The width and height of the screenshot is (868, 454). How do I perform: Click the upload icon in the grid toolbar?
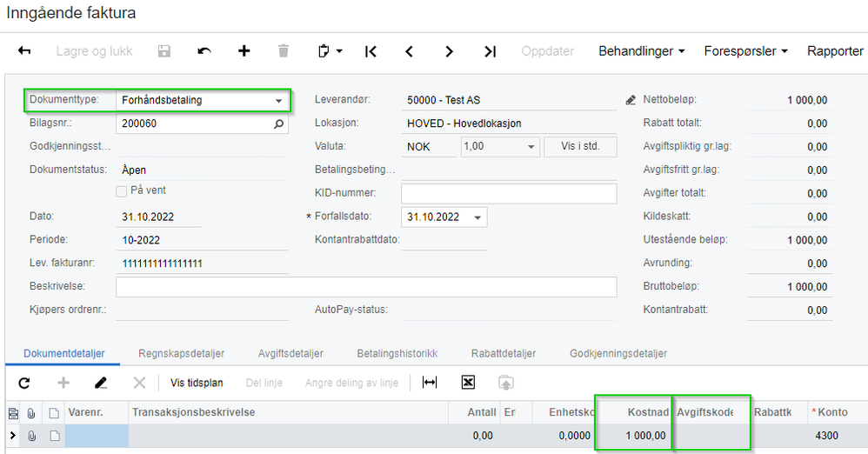[x=506, y=383]
